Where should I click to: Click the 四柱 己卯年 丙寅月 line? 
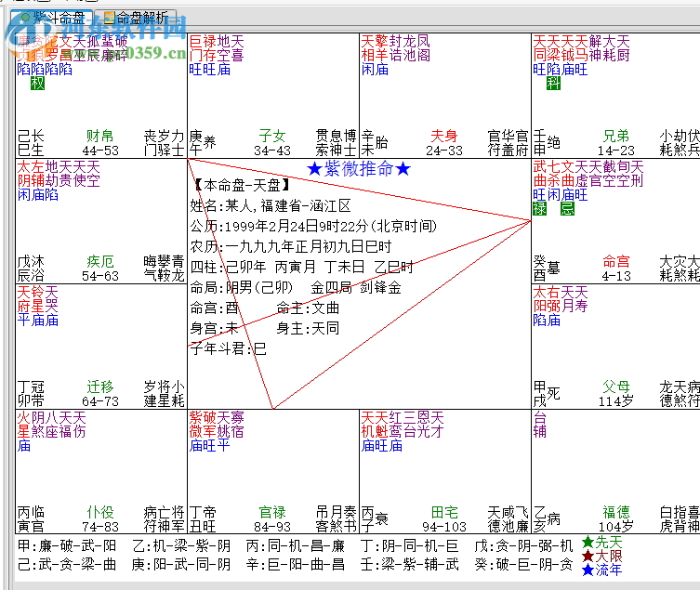[x=302, y=267]
